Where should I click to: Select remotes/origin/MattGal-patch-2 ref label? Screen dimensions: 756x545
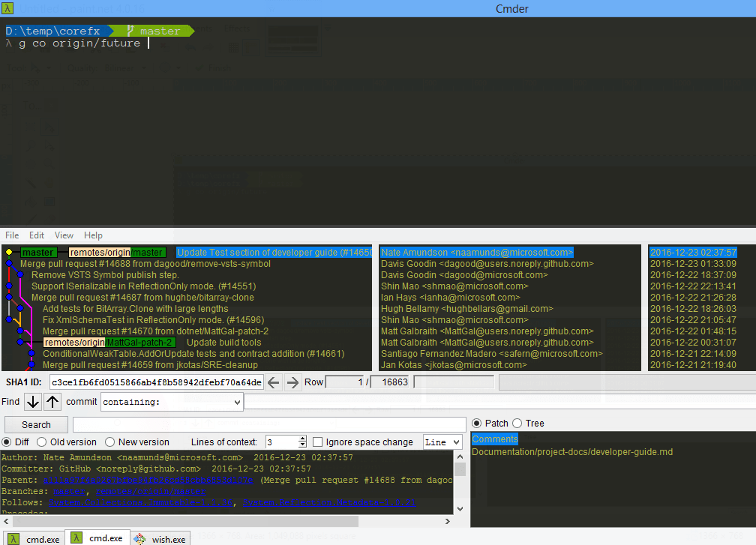109,342
